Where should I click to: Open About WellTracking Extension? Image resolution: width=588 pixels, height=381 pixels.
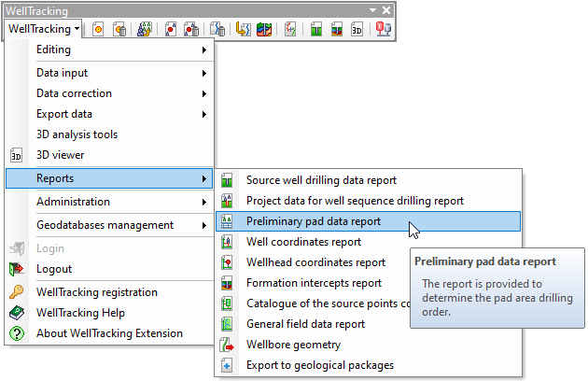point(109,333)
